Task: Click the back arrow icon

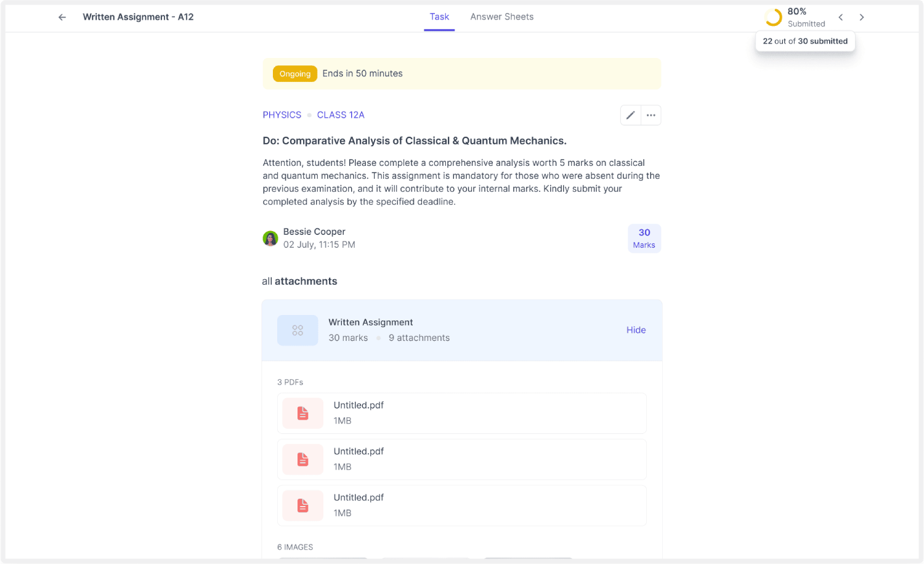Action: [x=62, y=17]
